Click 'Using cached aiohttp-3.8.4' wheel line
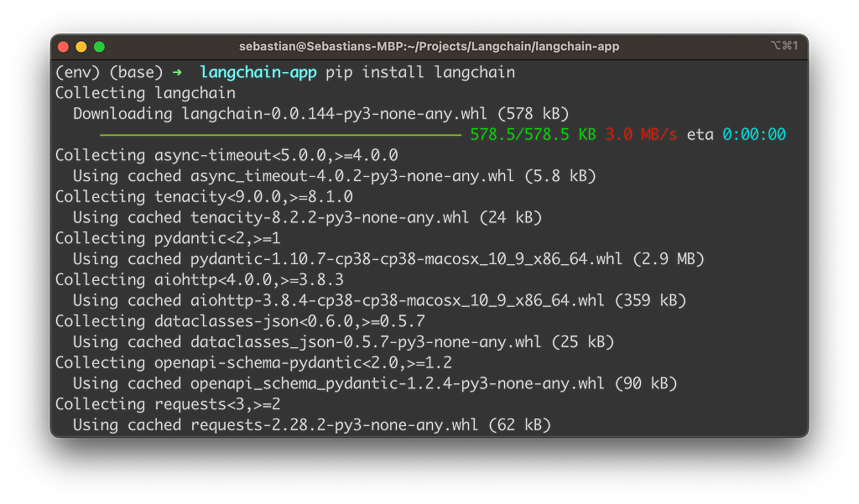The width and height of the screenshot is (859, 504). [380, 301]
